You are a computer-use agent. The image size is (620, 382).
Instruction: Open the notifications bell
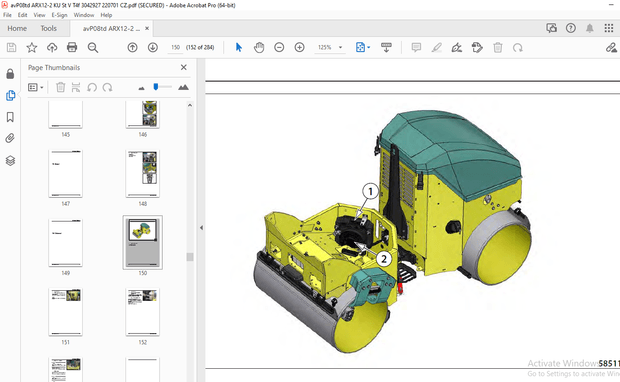590,28
